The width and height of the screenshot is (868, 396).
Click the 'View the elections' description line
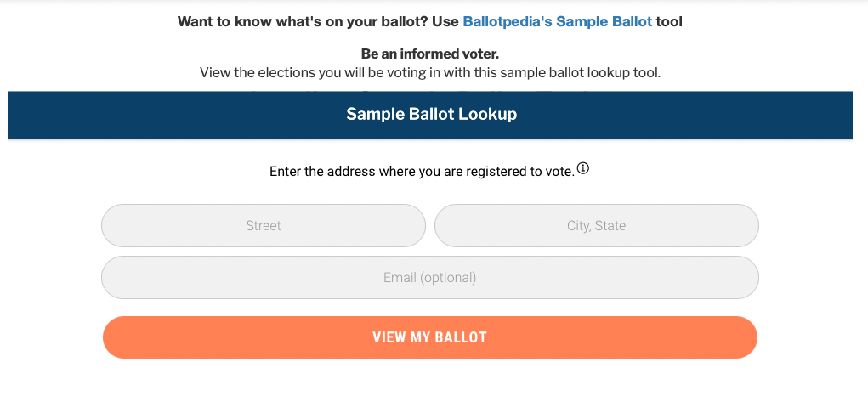[x=429, y=72]
